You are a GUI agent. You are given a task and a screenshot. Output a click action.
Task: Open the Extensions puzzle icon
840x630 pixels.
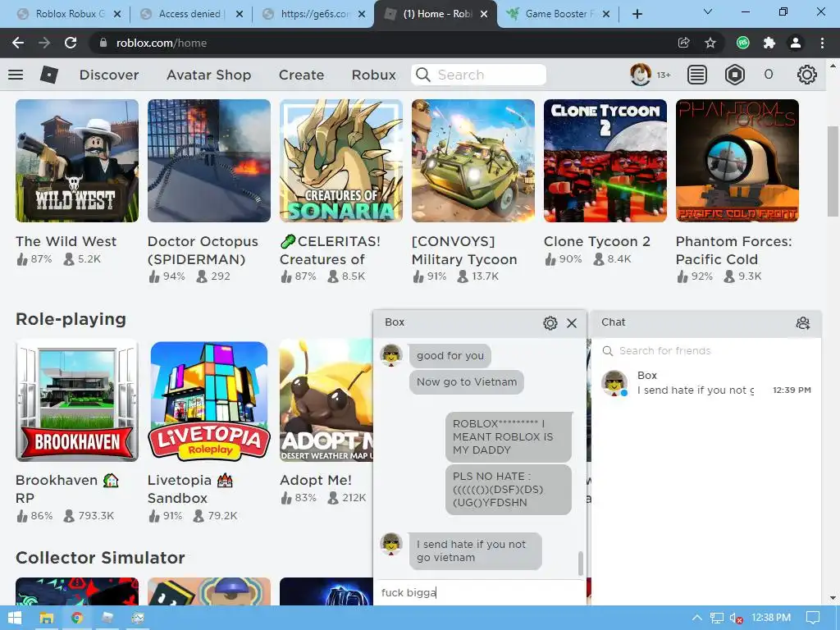pos(769,43)
